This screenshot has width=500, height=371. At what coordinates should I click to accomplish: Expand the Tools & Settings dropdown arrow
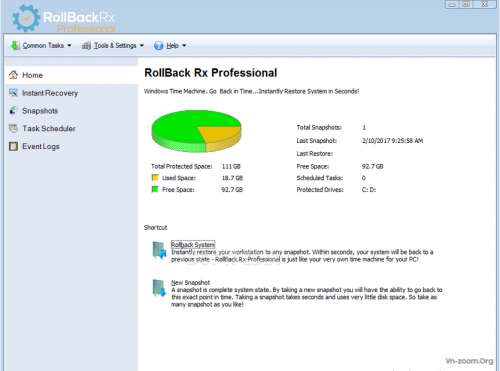pos(142,45)
